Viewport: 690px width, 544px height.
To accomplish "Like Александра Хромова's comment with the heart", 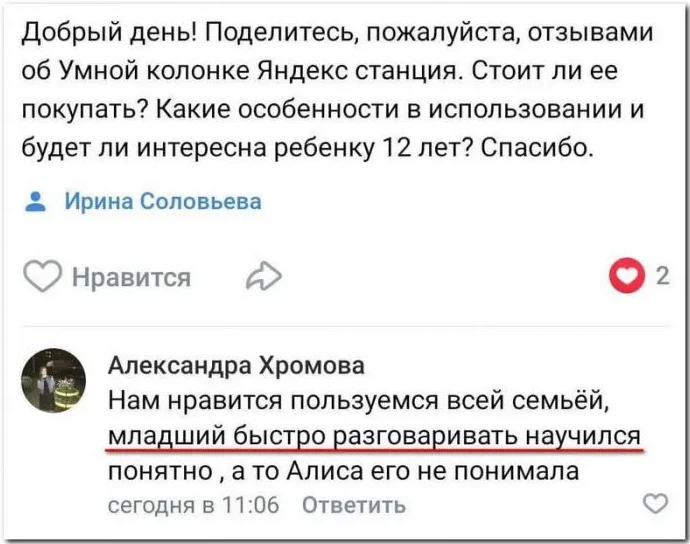I will (x=654, y=502).
